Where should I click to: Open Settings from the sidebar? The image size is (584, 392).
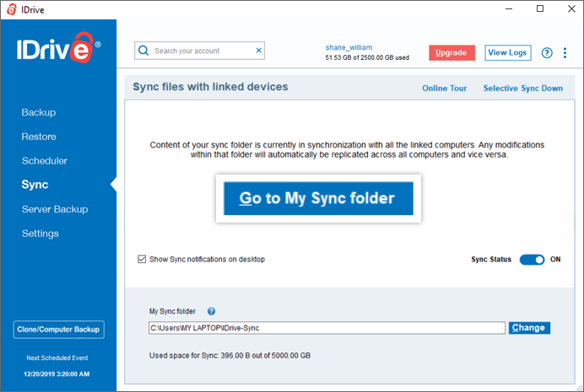41,233
